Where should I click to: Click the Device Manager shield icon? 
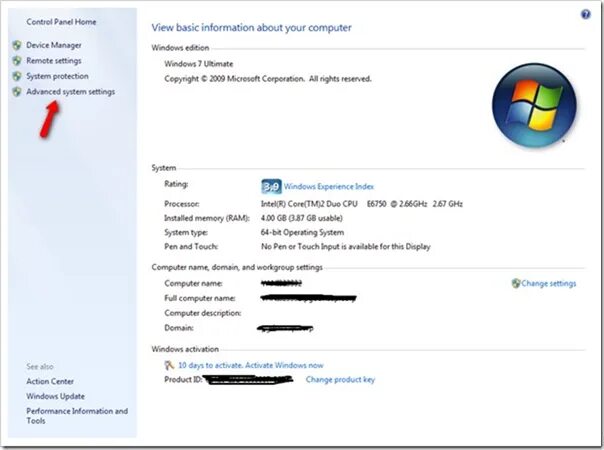pyautogui.click(x=17, y=45)
